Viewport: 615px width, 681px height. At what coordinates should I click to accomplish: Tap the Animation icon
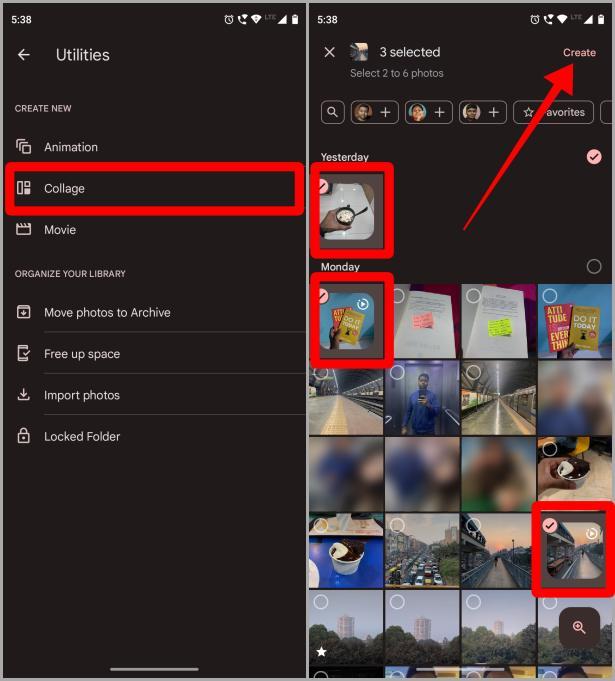pos(23,146)
